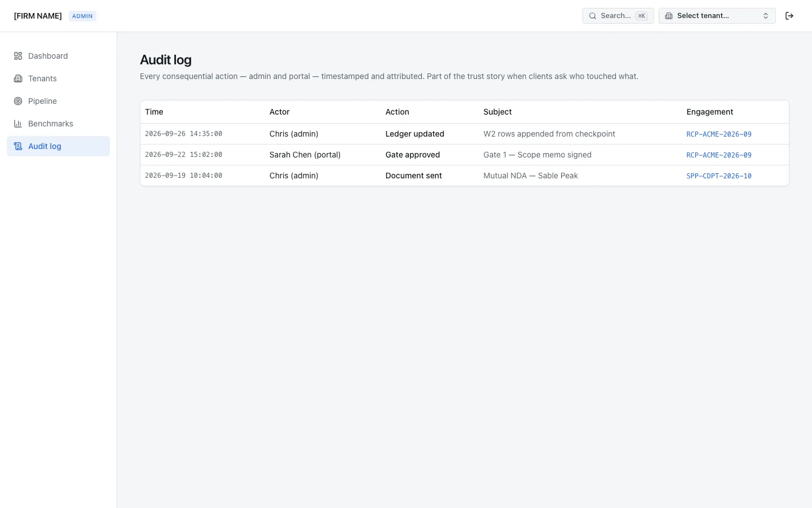Click the Subject column header
Screen dimensions: 812x508
coord(497,112)
